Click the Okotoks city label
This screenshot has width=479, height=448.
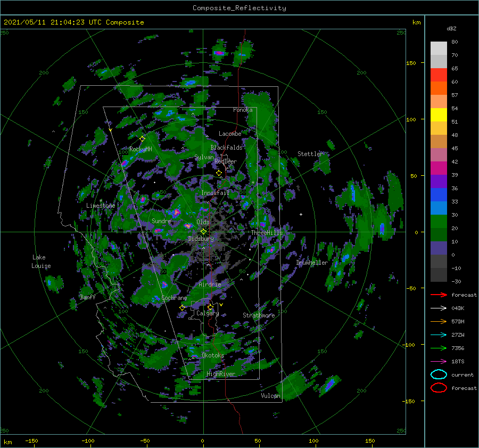point(213,355)
